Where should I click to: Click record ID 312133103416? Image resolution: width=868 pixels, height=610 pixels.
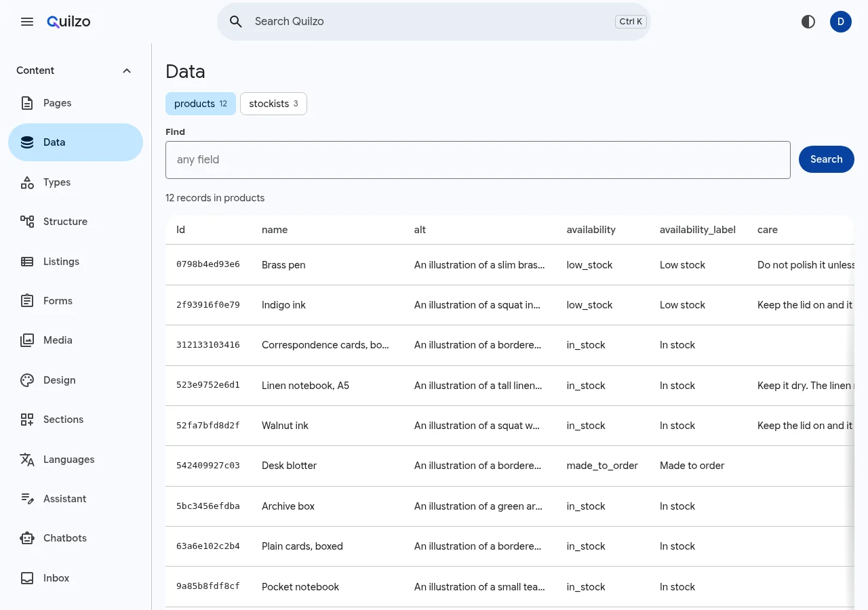[x=208, y=344]
